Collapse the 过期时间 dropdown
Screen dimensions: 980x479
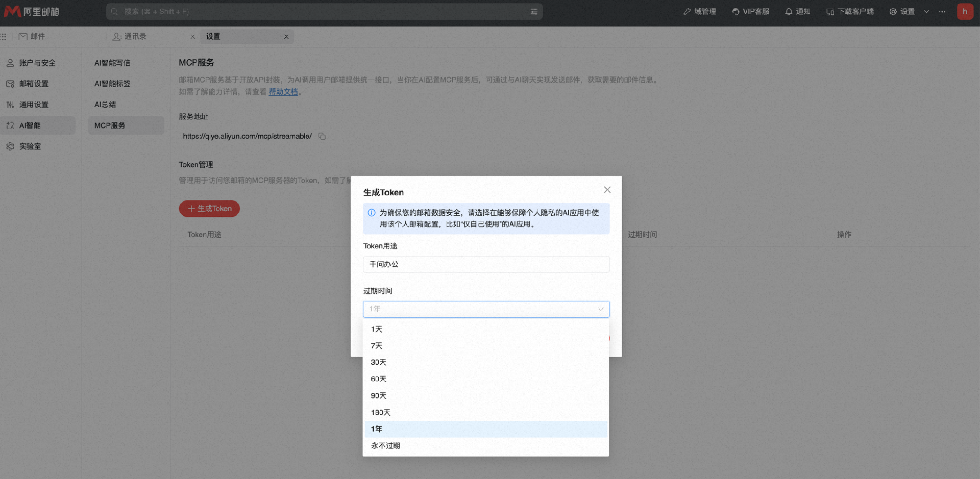pyautogui.click(x=486, y=309)
